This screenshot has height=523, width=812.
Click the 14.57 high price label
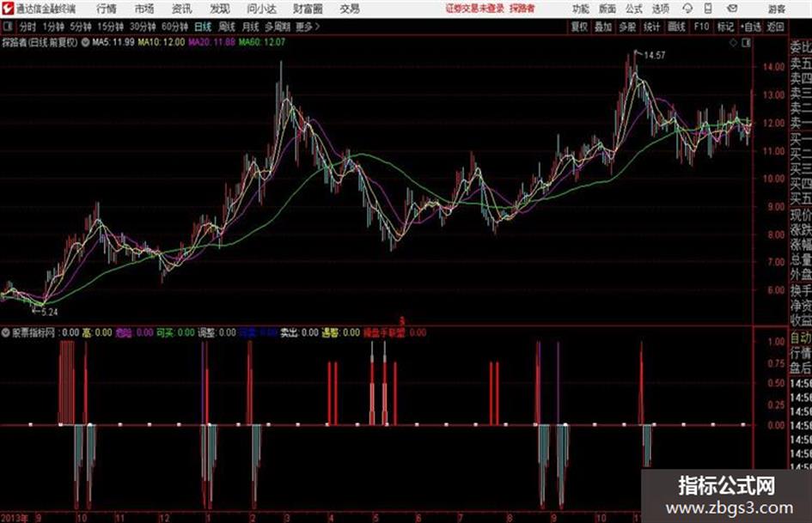[x=654, y=56]
